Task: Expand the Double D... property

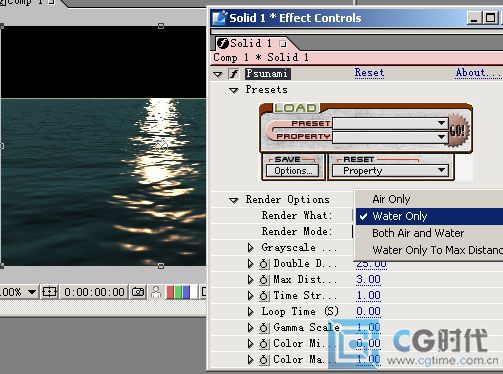Action: 251,264
